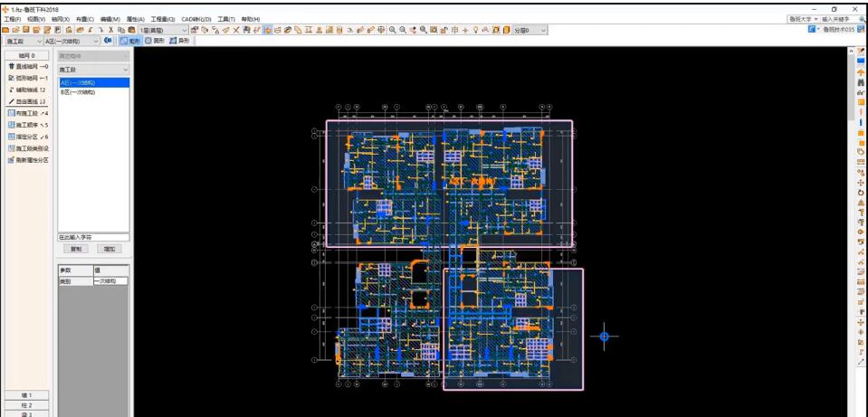Click the 弧形轴网 tool in left panel

[28, 78]
